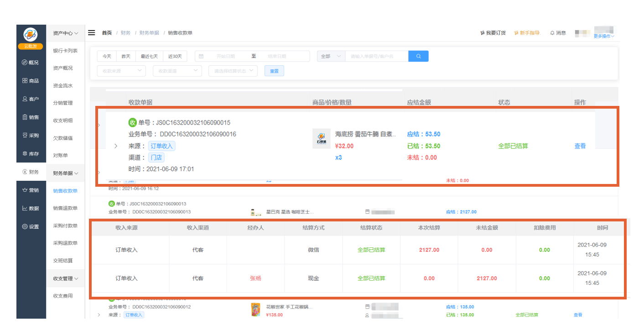Click handler name 张杨 in table
Screen dimensions: 644x336
pos(255,278)
